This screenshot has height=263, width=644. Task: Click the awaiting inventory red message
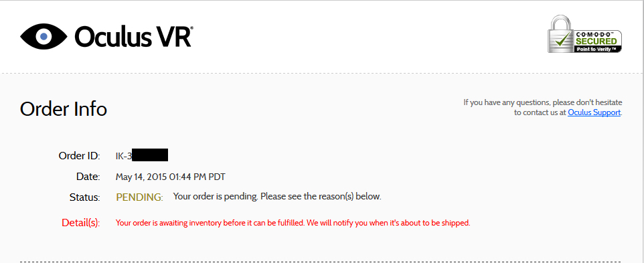[293, 224]
